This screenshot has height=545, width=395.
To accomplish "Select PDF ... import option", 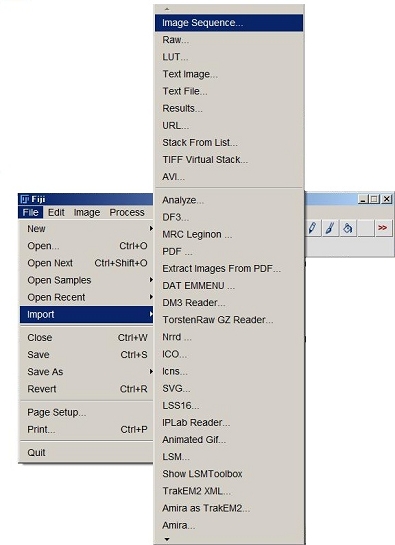I will (229, 251).
